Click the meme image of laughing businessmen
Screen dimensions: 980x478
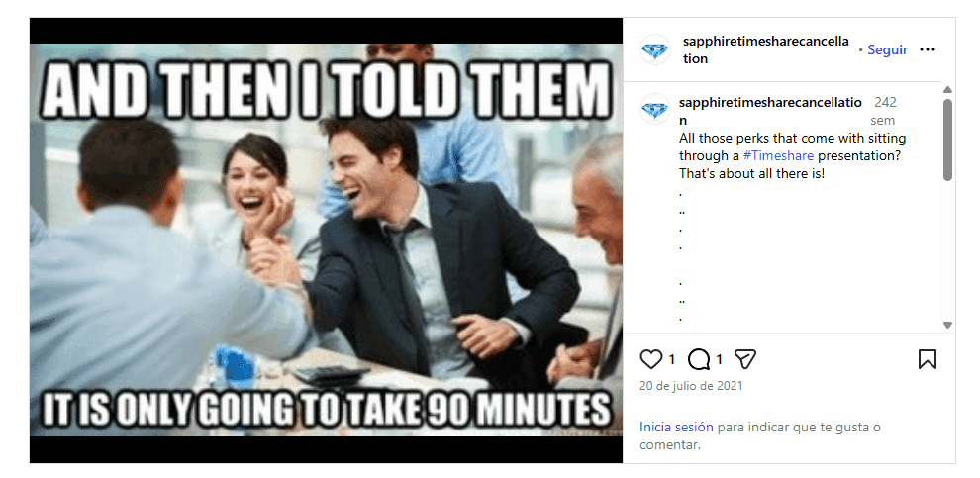(x=326, y=239)
